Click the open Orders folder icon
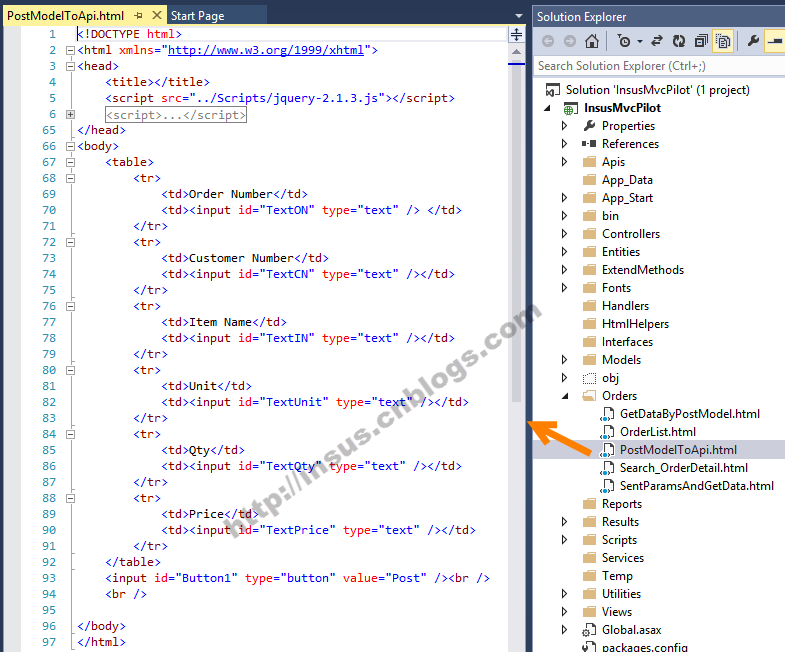Viewport: 785px width, 652px height. [x=589, y=396]
